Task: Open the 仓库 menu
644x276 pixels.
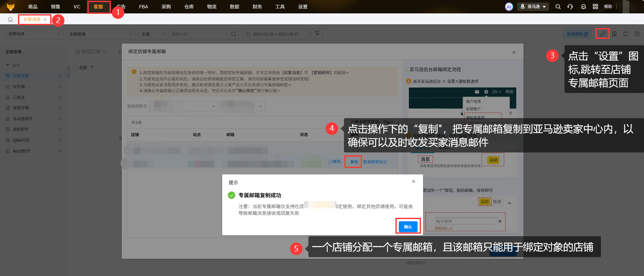Action: [x=189, y=7]
